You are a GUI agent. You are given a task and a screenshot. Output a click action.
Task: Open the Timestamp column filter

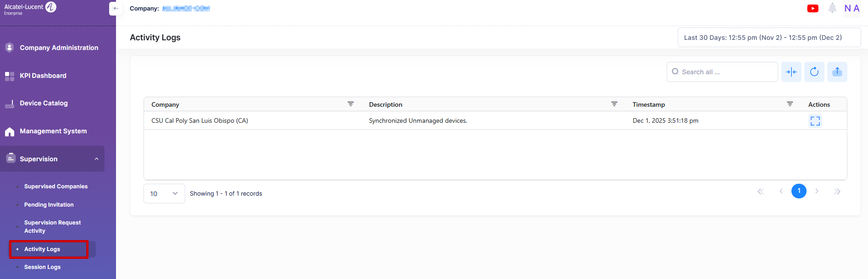point(790,104)
